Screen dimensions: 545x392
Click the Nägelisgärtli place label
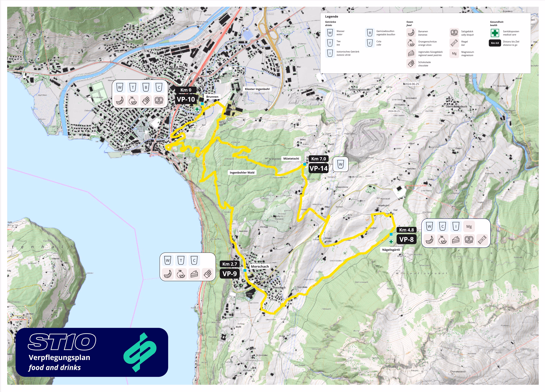pyautogui.click(x=391, y=250)
